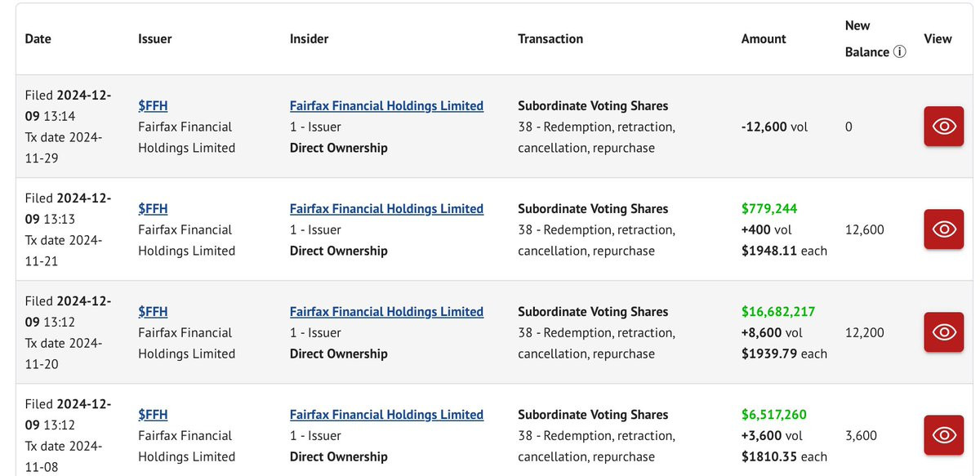Click the -12,600 vol amount
The image size is (980, 476).
pyautogui.click(x=774, y=127)
